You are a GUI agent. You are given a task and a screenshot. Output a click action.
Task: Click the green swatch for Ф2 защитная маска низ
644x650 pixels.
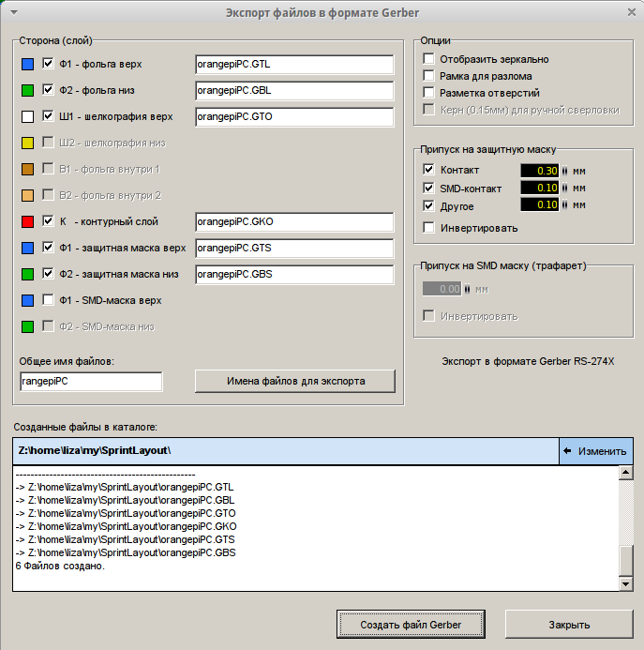28,275
